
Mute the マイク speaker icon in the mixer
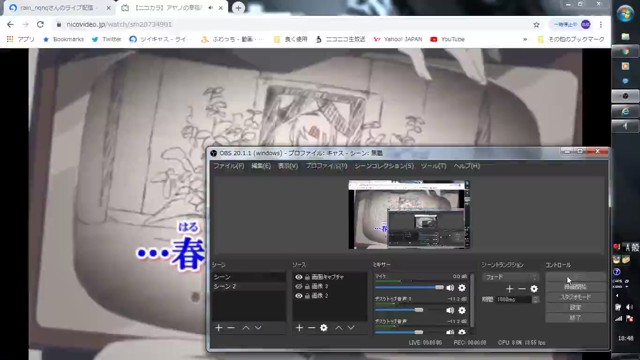coord(450,288)
